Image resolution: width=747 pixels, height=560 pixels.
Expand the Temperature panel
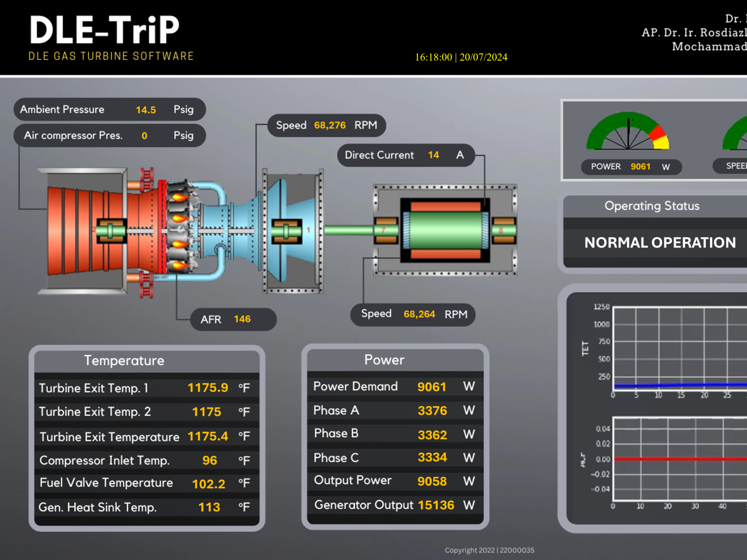(x=124, y=360)
